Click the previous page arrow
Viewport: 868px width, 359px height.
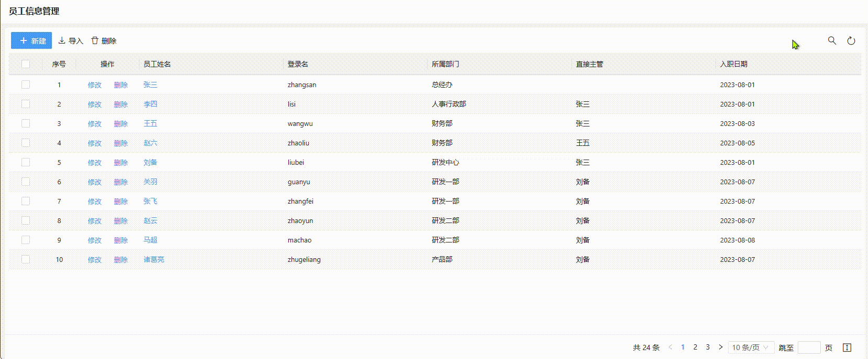670,347
